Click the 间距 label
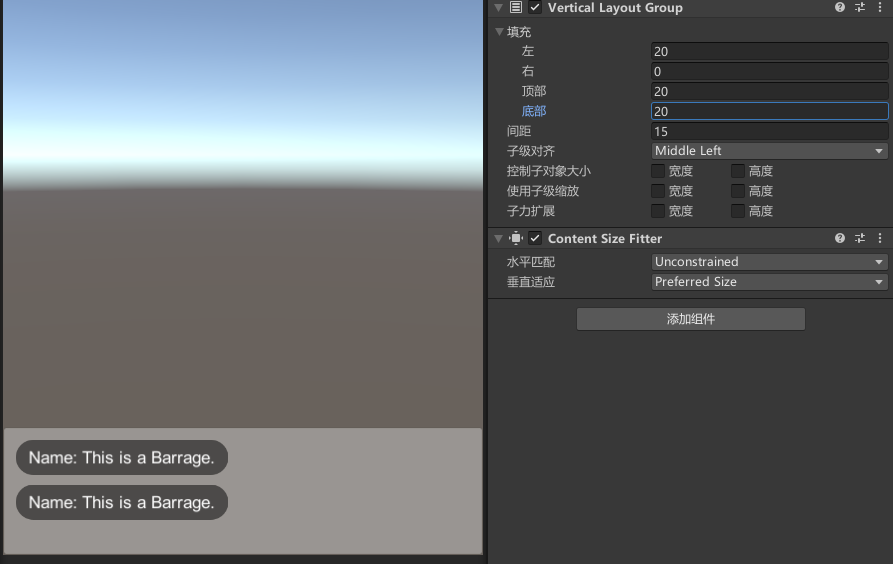 (519, 131)
